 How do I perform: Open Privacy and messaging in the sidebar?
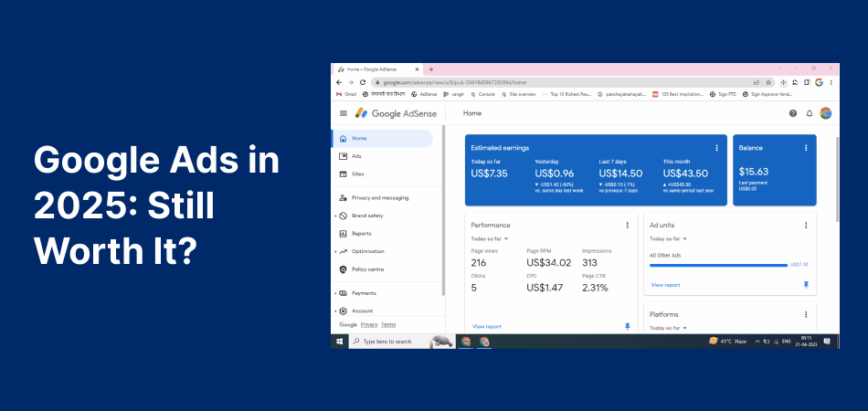(x=382, y=197)
